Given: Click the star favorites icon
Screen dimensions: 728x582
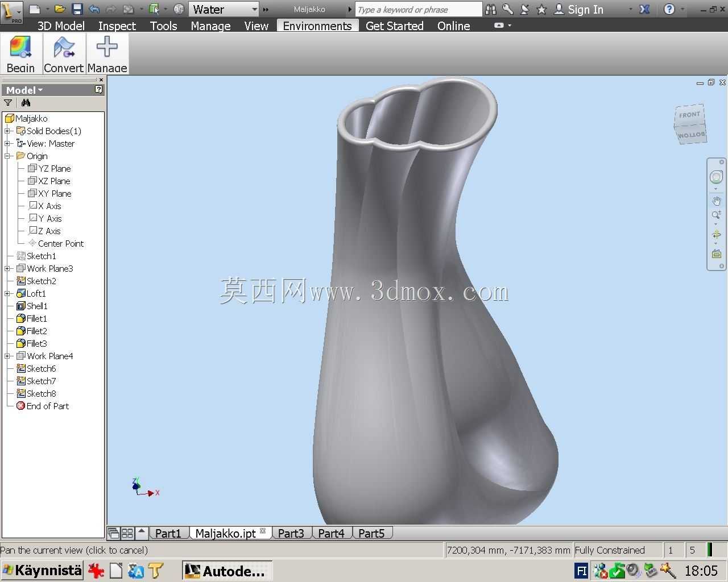Looking at the screenshot, I should (x=541, y=10).
